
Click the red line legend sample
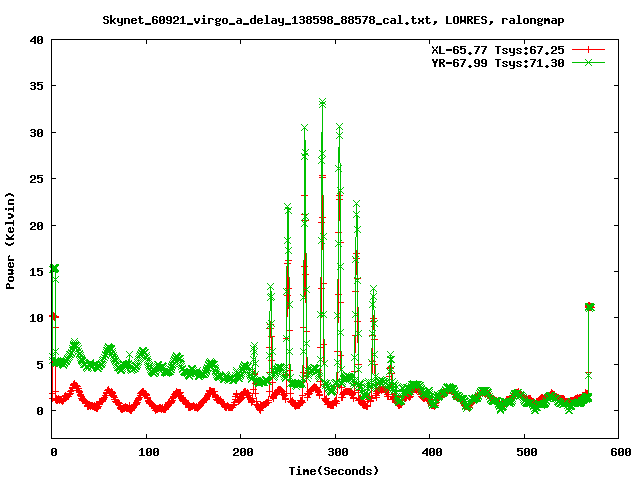[x=588, y=50]
